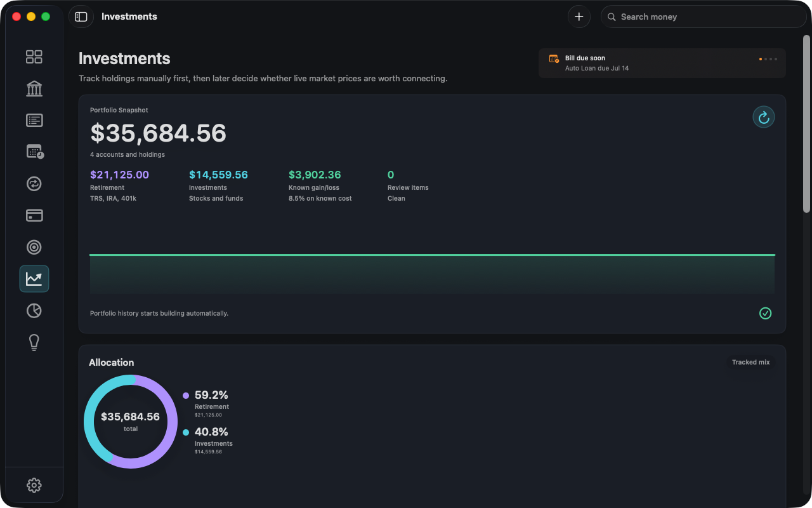Focus the Search money field
The height and width of the screenshot is (508, 812).
(704, 17)
